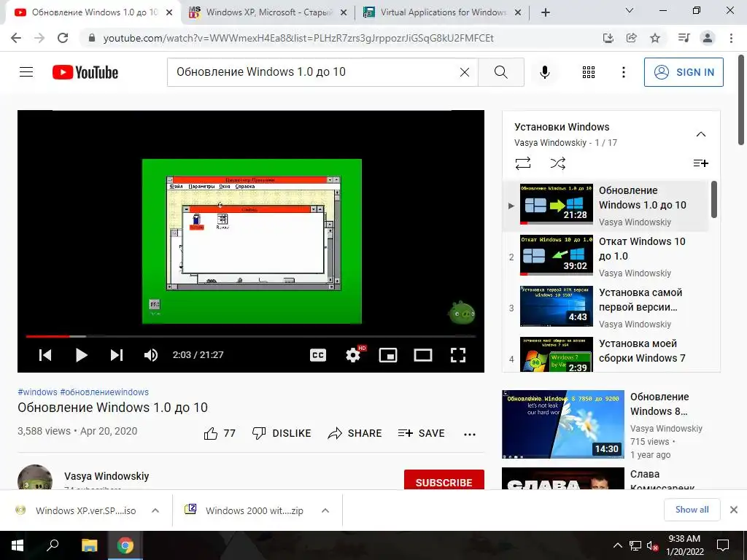
Task: Expand Windows XP iso download options
Action: point(155,510)
